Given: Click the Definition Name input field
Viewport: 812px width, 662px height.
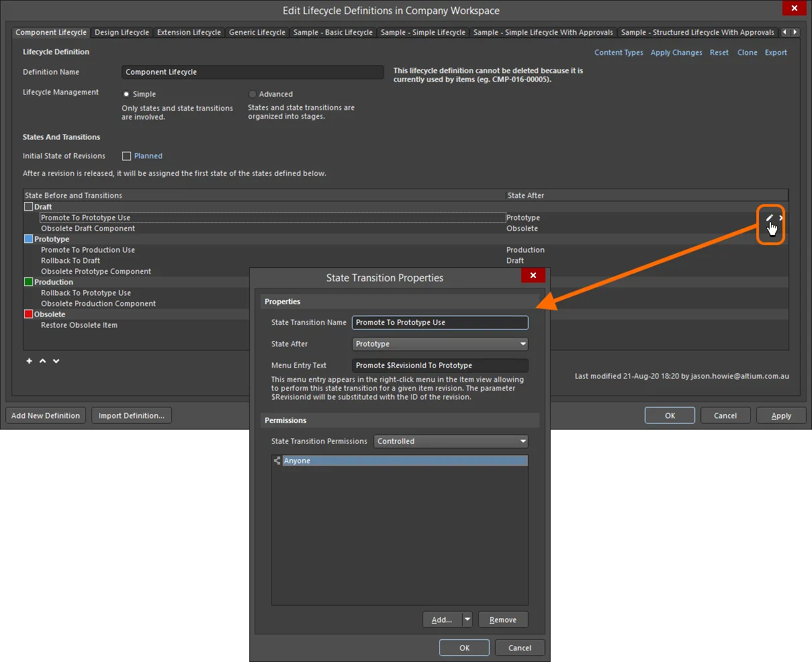Looking at the screenshot, I should 253,72.
